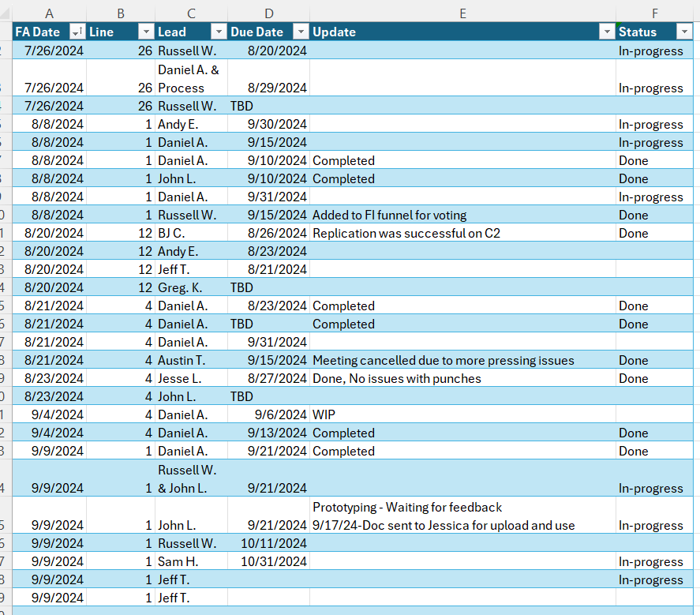Screen dimensions: 700x615
Task: Click the 'Meeting cancelled due to more pressing issues' cell
Action: (462, 360)
